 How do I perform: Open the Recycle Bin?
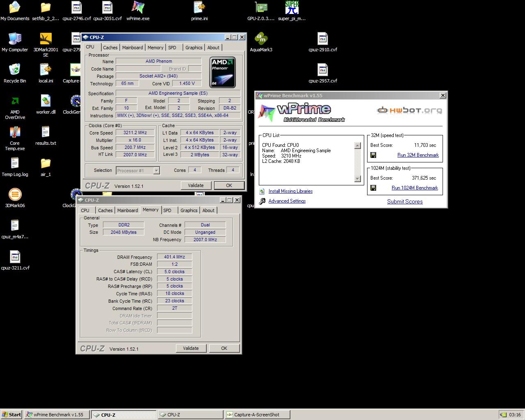point(15,73)
